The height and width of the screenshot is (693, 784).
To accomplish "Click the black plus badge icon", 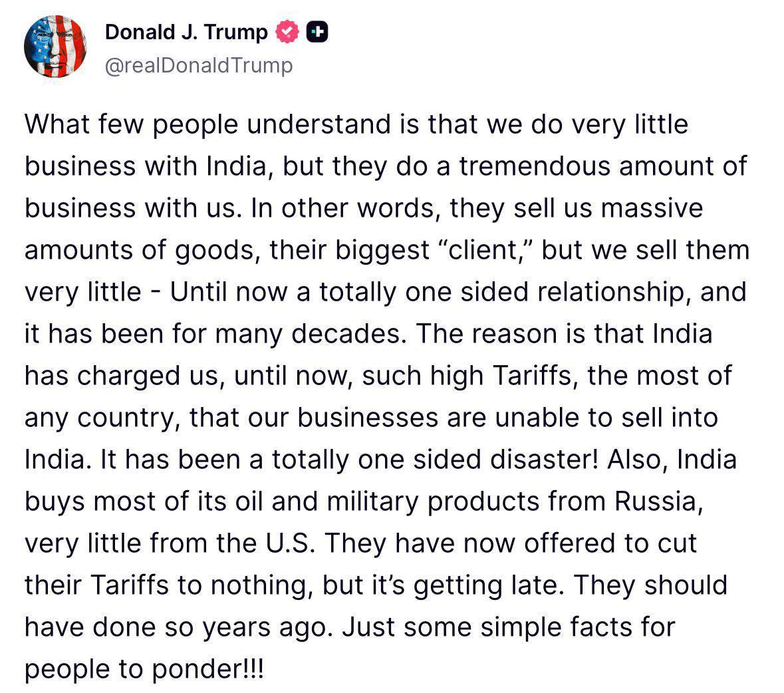I will coord(317,32).
